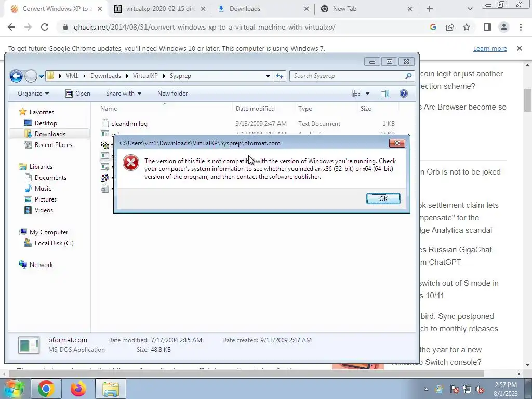Viewport: 532px width, 399px height.
Task: Select cleandrm.log file
Action: pyautogui.click(x=129, y=124)
